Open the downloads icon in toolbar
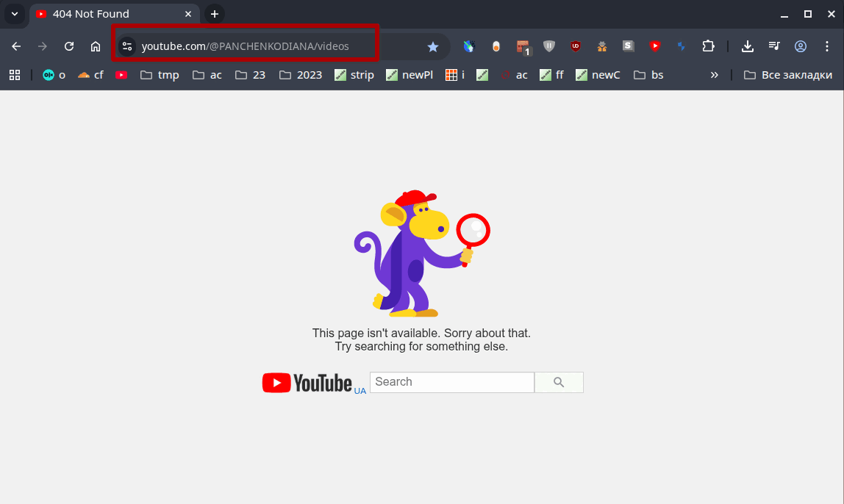 tap(747, 46)
